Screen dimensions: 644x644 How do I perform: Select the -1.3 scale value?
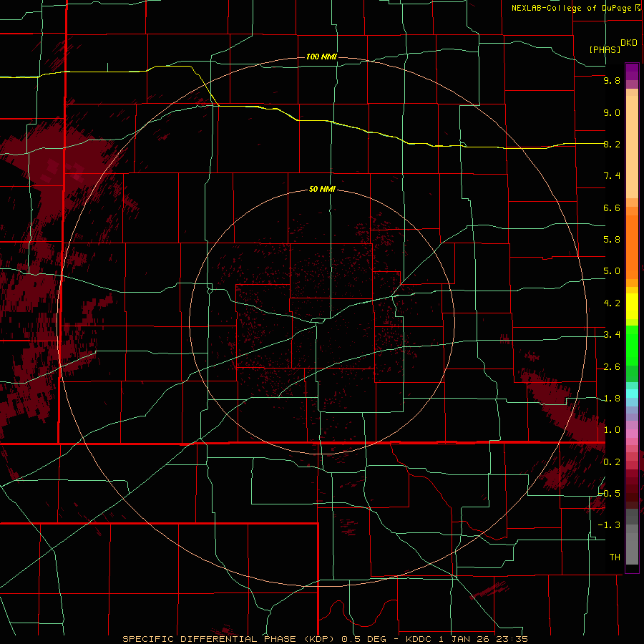[x=610, y=525]
